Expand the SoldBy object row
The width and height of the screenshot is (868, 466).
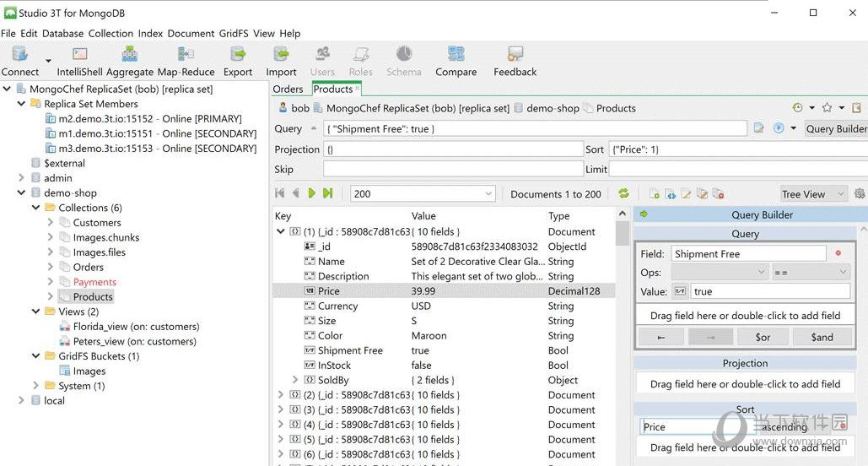click(x=295, y=380)
